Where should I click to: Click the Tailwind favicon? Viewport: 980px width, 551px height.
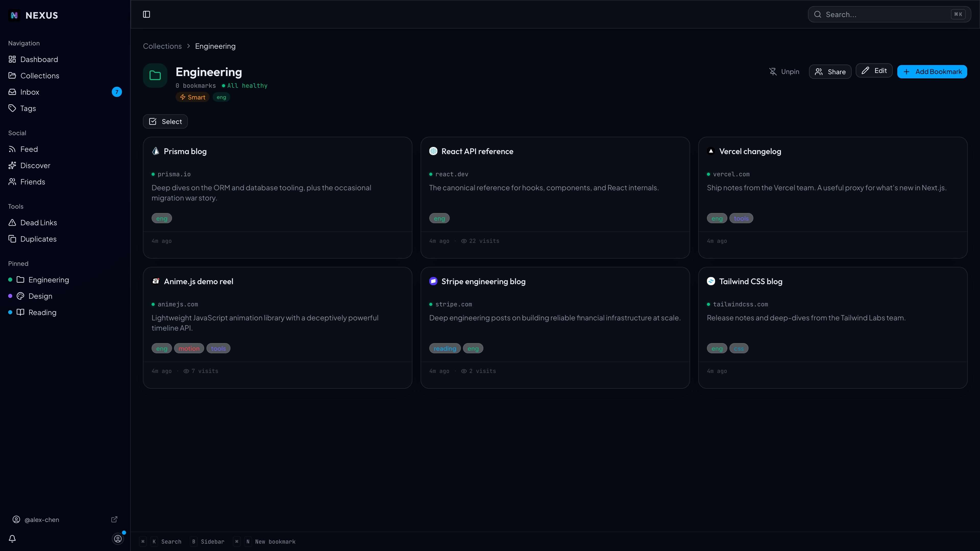click(711, 281)
